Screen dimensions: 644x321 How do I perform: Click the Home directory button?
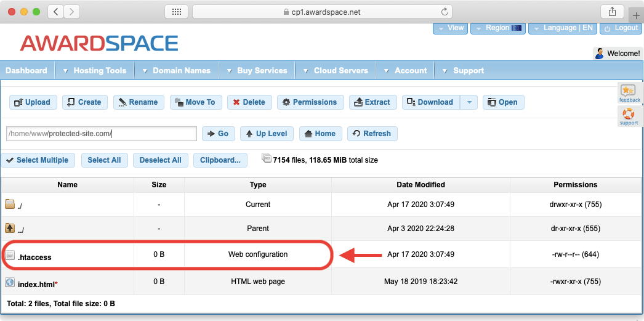click(320, 134)
